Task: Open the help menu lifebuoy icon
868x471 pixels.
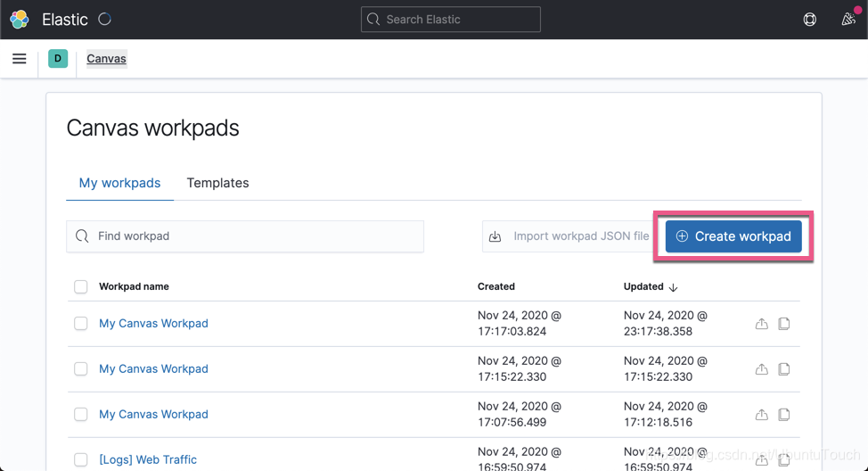Action: click(x=809, y=20)
